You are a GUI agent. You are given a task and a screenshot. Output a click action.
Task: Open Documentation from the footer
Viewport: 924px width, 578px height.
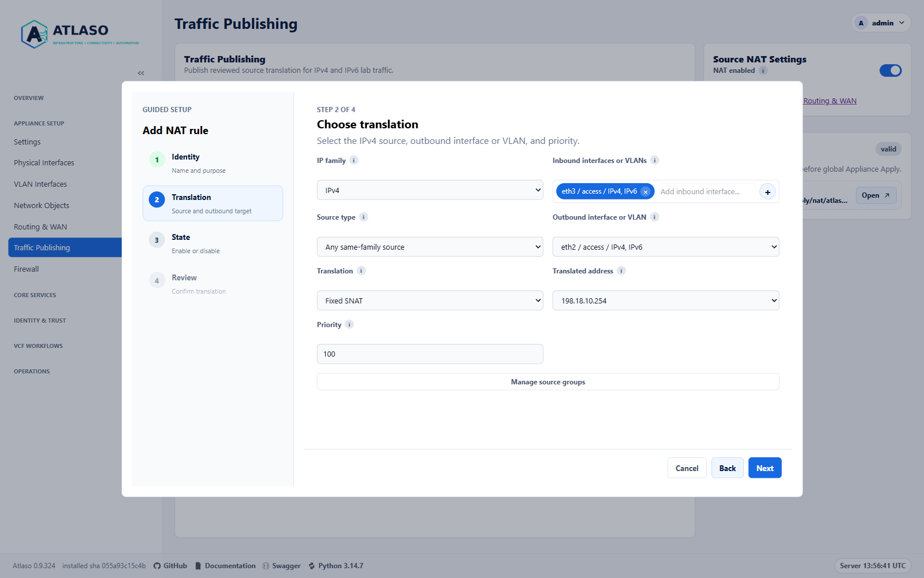click(x=225, y=566)
